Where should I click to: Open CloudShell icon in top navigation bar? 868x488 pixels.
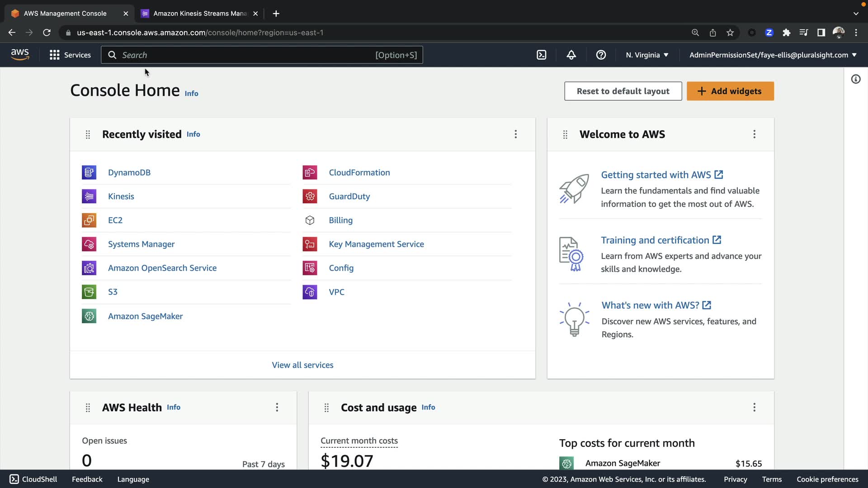(541, 55)
